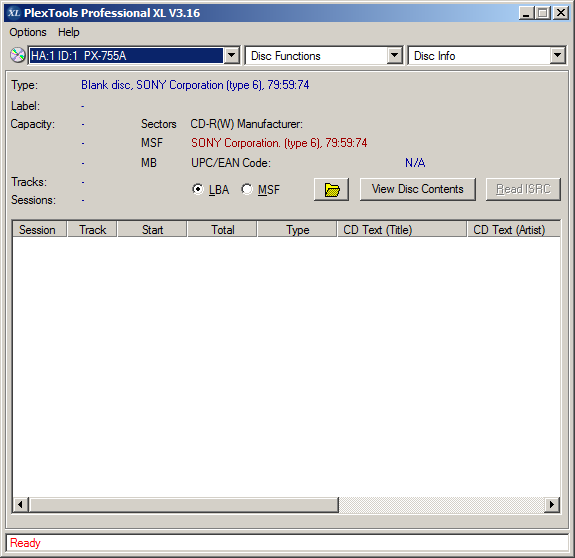
Task: Click the Start column header
Action: [x=152, y=230]
